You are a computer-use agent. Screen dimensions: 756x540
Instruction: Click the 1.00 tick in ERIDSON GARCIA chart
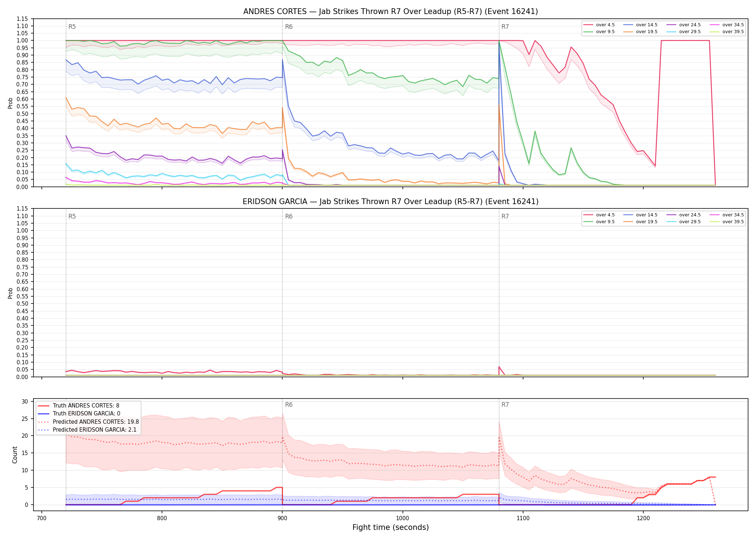coord(22,230)
